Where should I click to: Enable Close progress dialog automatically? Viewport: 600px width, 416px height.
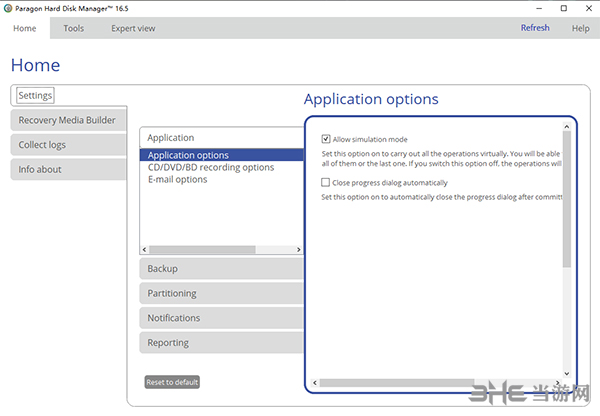[325, 182]
